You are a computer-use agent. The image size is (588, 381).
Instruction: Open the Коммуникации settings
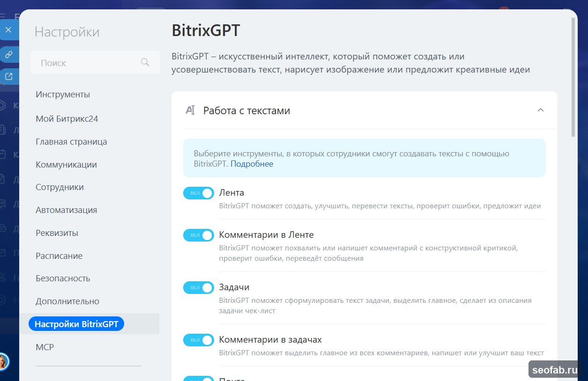[66, 165]
